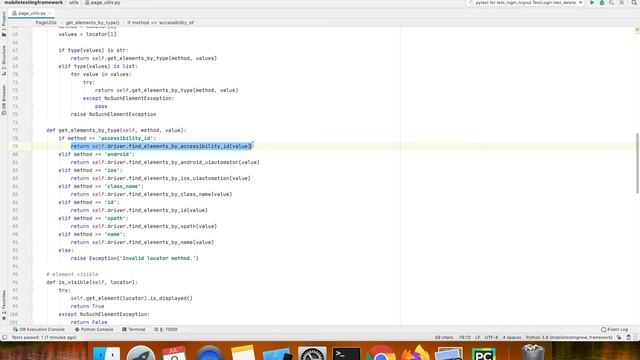
Task: Run the selected pytest configuration
Action: tap(592, 3)
